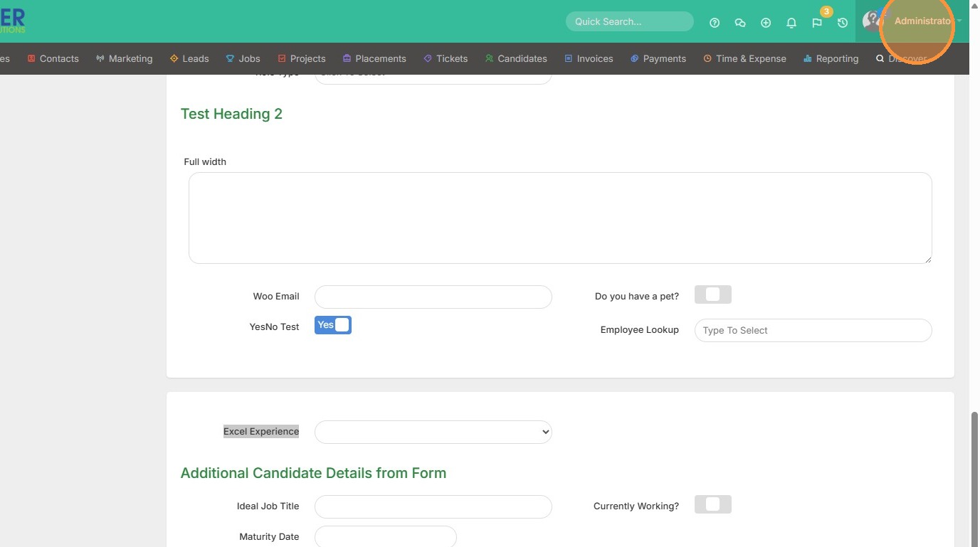This screenshot has height=547, width=980.
Task: Focus the Woo Email field
Action: coord(433,297)
